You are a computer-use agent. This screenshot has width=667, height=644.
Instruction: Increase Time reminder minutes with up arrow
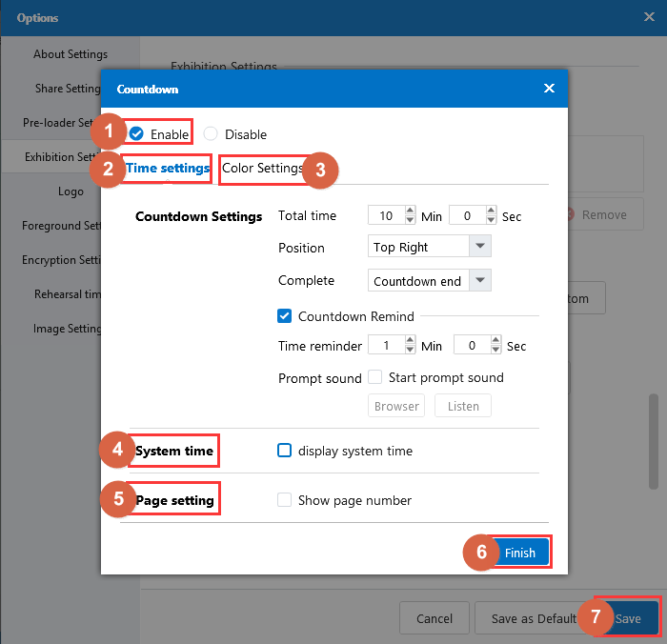pos(410,339)
